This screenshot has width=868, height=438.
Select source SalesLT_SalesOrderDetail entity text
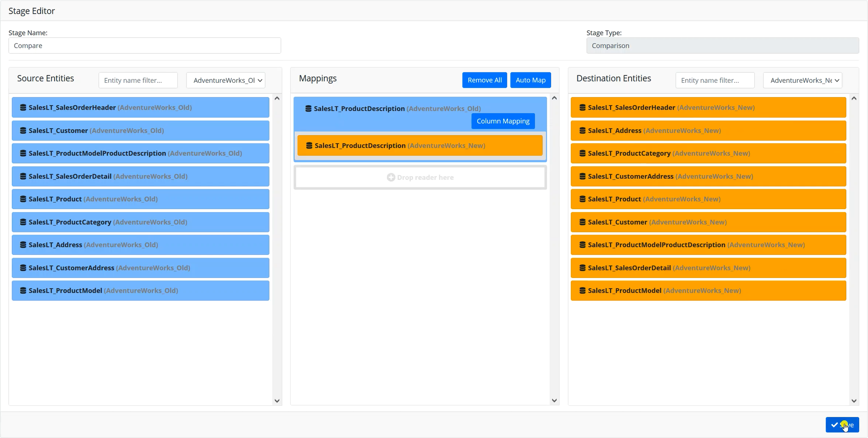click(x=108, y=176)
